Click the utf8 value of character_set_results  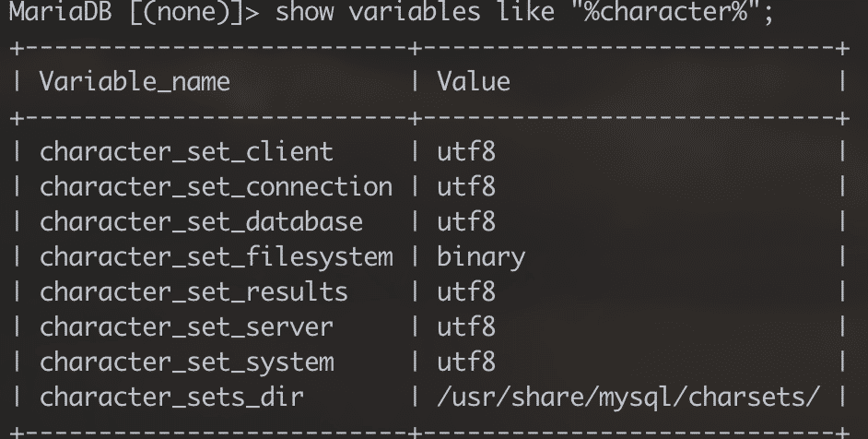(466, 292)
